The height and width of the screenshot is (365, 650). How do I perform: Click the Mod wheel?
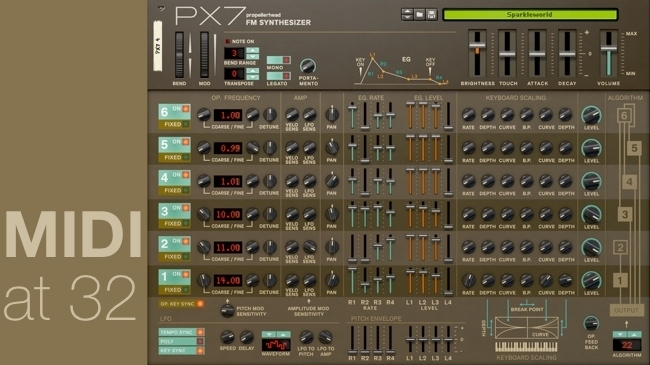pyautogui.click(x=204, y=55)
